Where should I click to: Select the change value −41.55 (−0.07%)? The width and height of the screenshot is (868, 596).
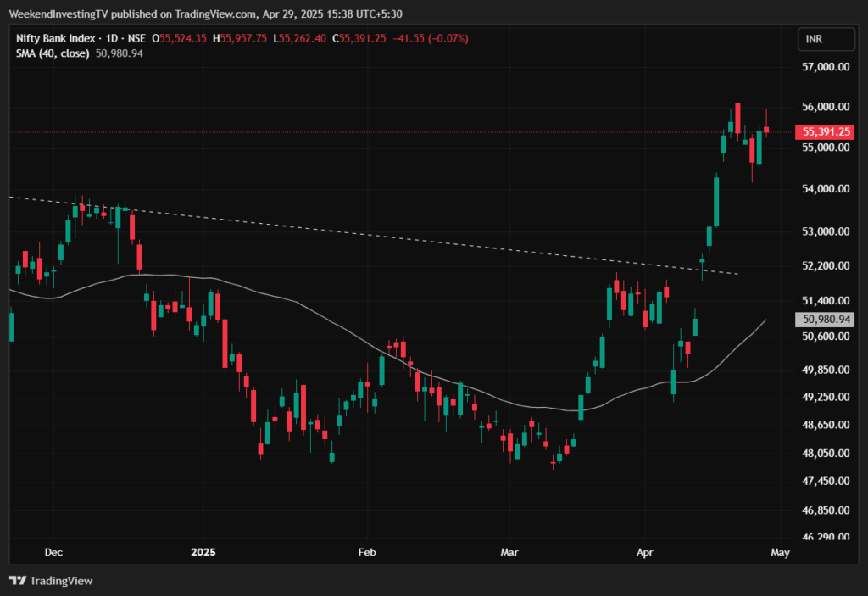[430, 39]
